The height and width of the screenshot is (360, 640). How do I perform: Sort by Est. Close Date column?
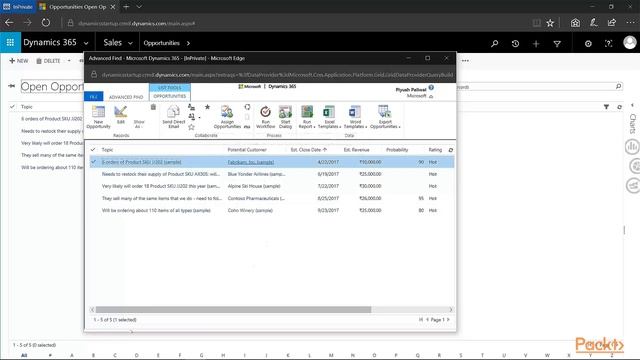(x=309, y=150)
